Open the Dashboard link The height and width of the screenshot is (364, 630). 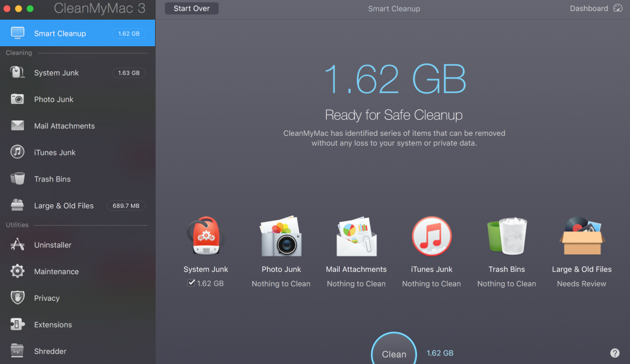(x=589, y=9)
